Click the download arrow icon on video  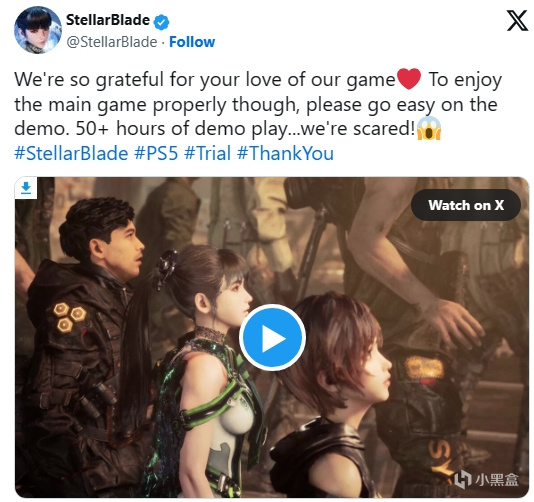pos(26,188)
